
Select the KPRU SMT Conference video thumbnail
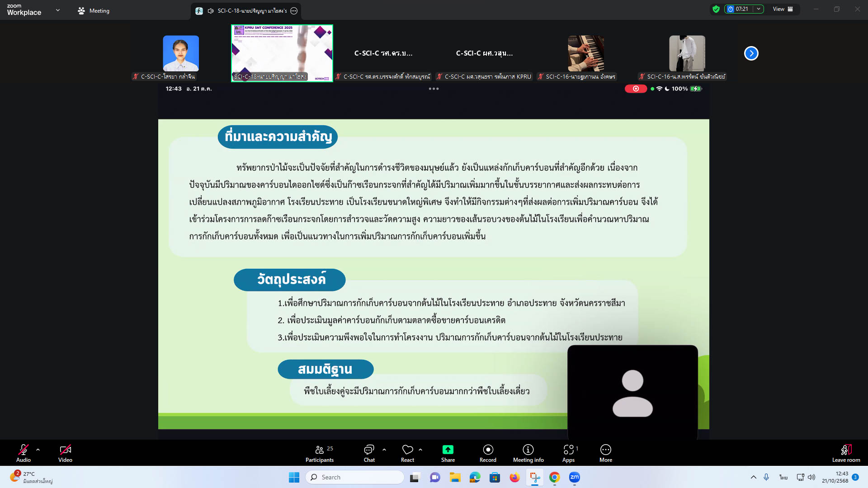click(282, 53)
